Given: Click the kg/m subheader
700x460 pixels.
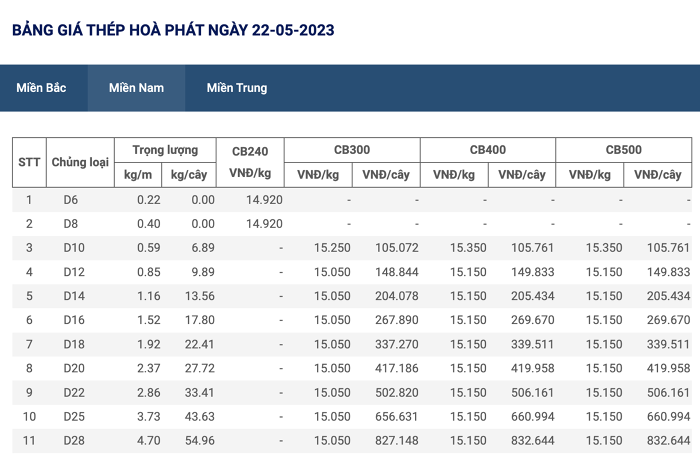Looking at the screenshot, I should point(138,175).
